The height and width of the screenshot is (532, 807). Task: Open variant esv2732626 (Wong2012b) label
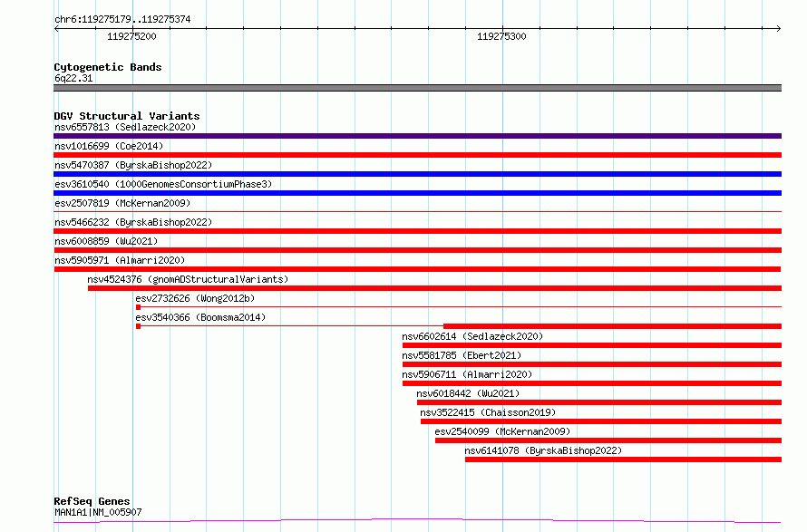tap(195, 298)
